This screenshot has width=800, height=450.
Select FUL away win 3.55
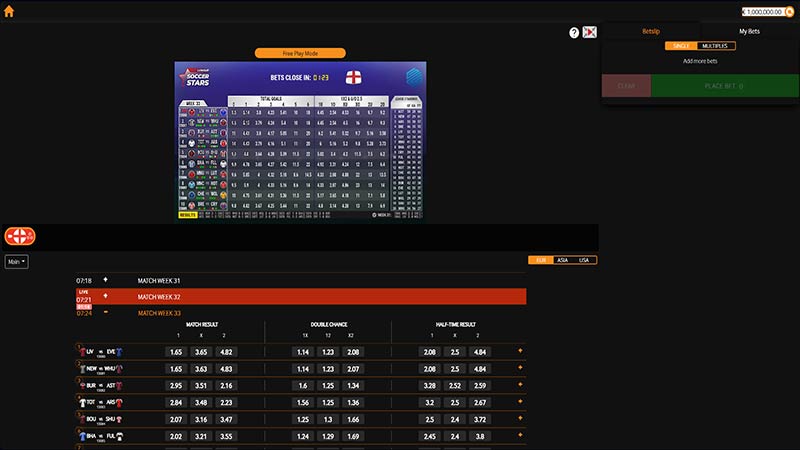[226, 436]
